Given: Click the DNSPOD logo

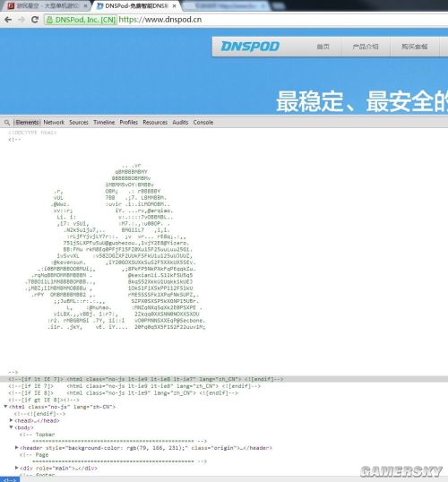Looking at the screenshot, I should tap(250, 47).
